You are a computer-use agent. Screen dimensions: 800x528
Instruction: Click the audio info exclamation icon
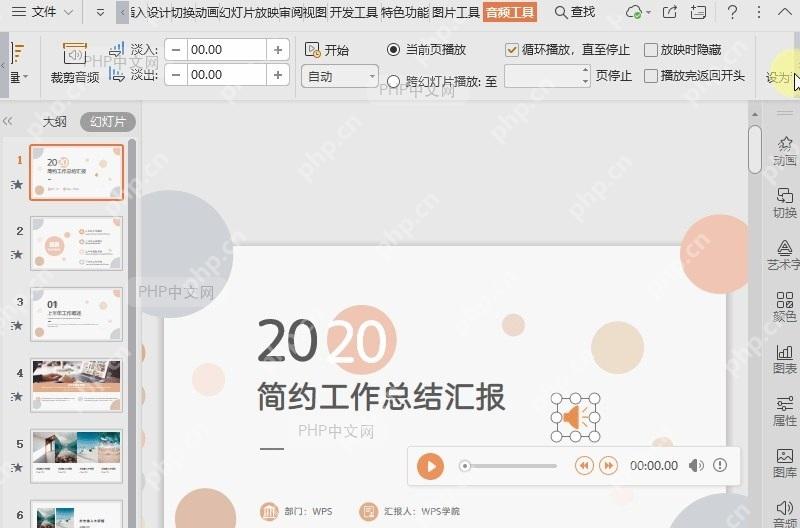point(720,465)
